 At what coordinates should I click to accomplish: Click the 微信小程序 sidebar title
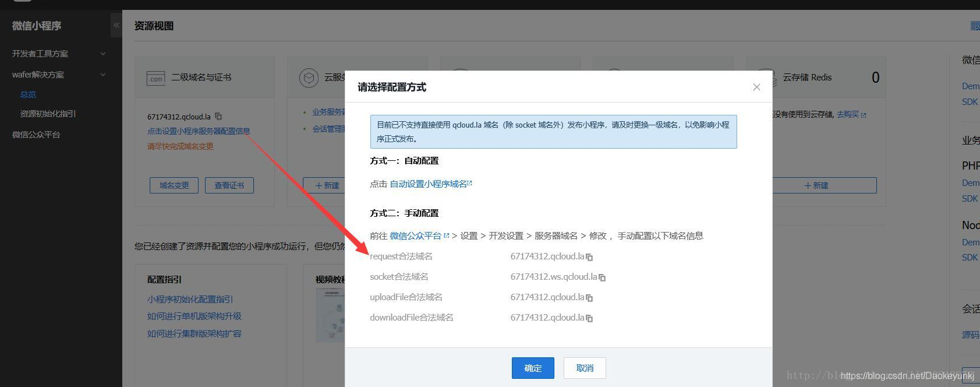click(x=37, y=26)
